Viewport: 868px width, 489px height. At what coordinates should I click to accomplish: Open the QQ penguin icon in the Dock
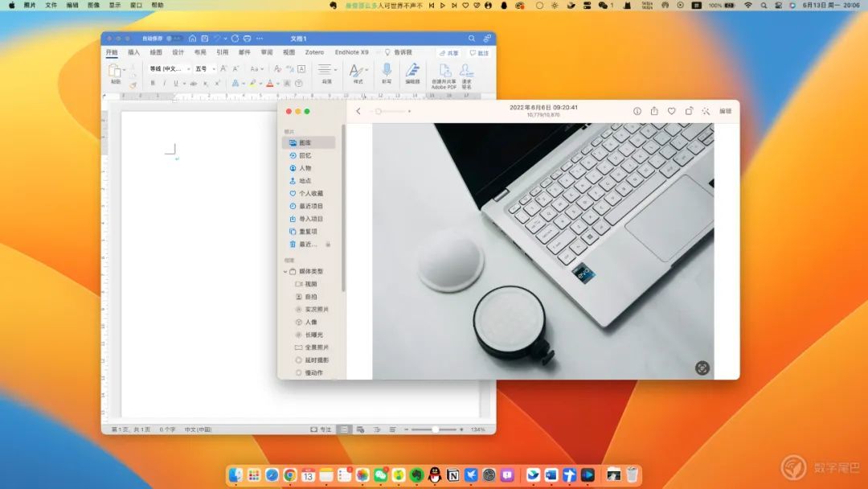point(435,475)
